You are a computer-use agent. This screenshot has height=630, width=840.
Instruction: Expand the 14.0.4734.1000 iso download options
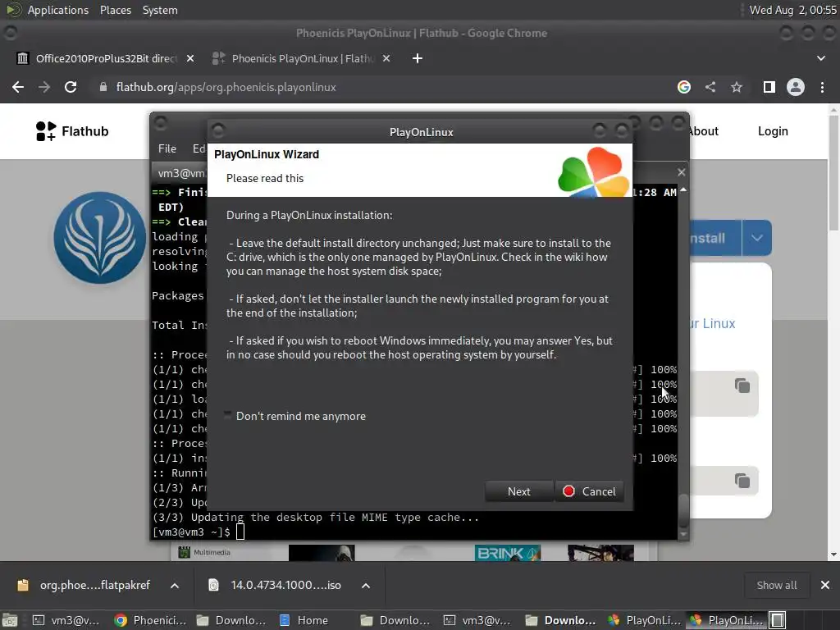click(x=366, y=586)
